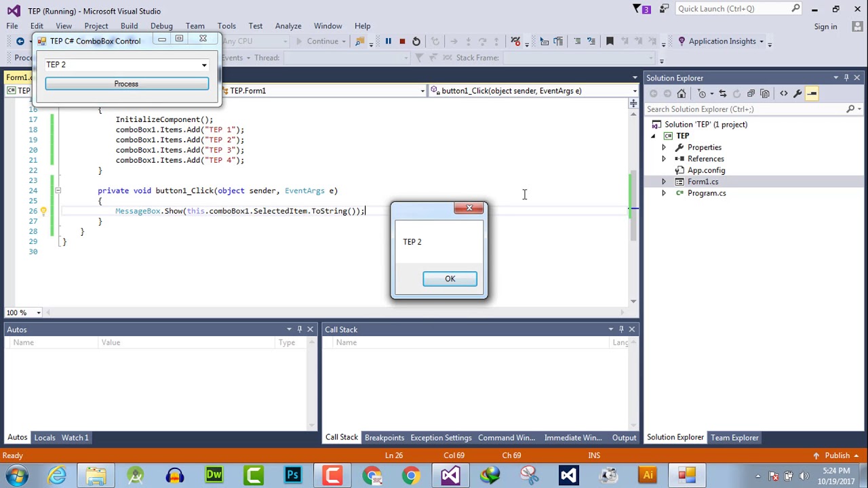This screenshot has width=868, height=488.
Task: Click Collapse All icon in Solution Explorer
Action: (x=751, y=94)
